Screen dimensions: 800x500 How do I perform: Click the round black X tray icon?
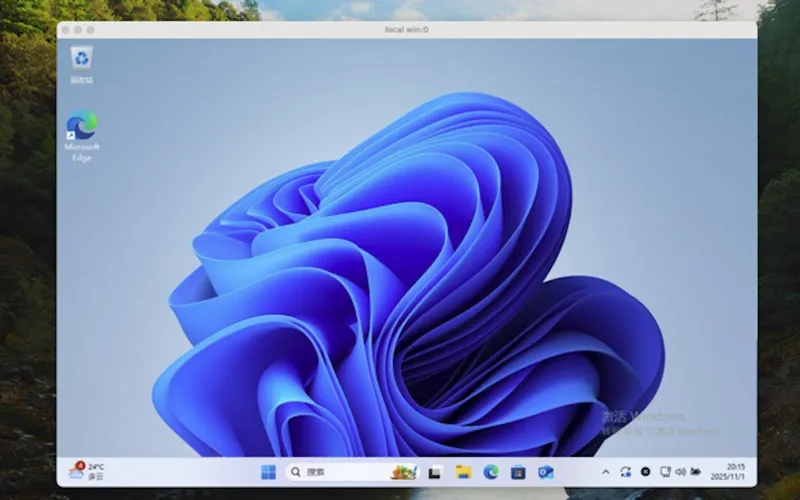coord(645,472)
